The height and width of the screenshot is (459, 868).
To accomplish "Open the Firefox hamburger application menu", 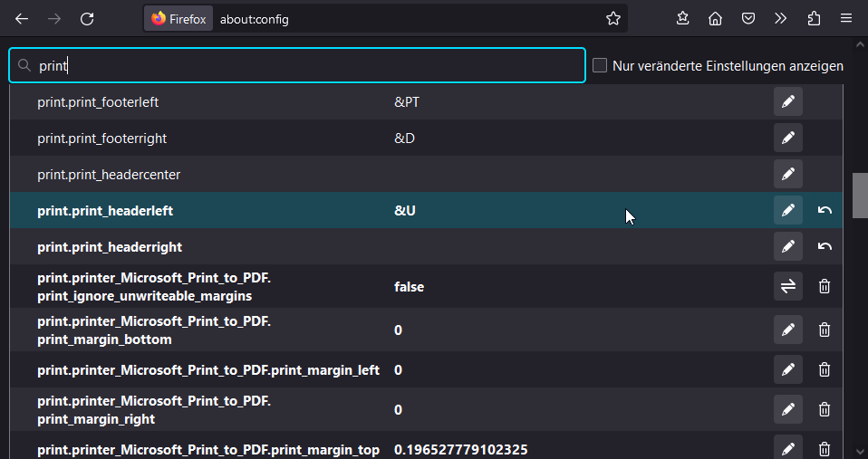I will pos(846,18).
